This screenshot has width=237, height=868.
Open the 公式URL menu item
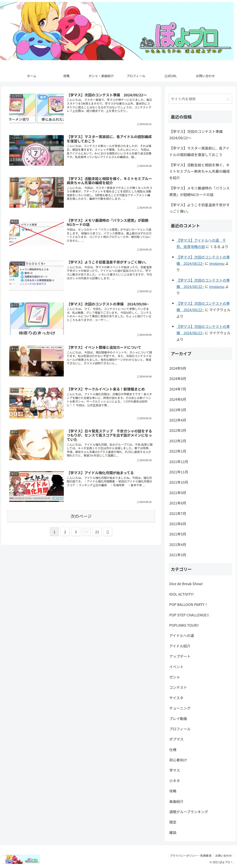(x=171, y=76)
